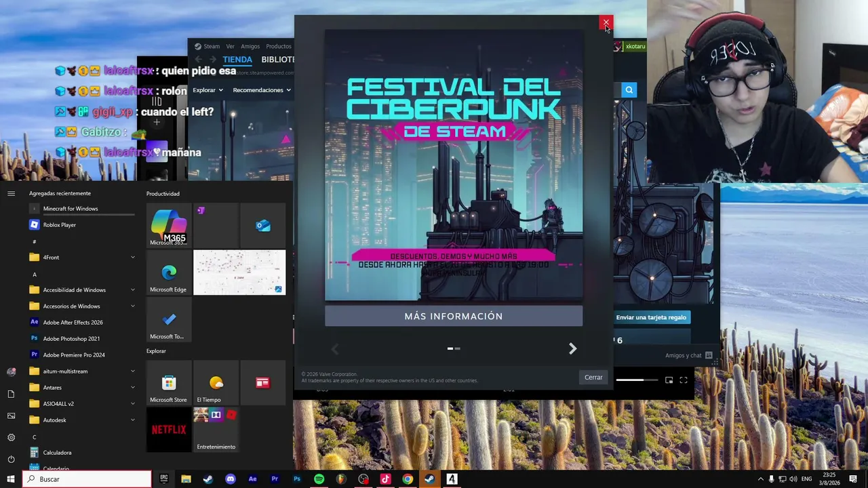Open the Amigos menu in Steam
This screenshot has height=488, width=868.
250,46
